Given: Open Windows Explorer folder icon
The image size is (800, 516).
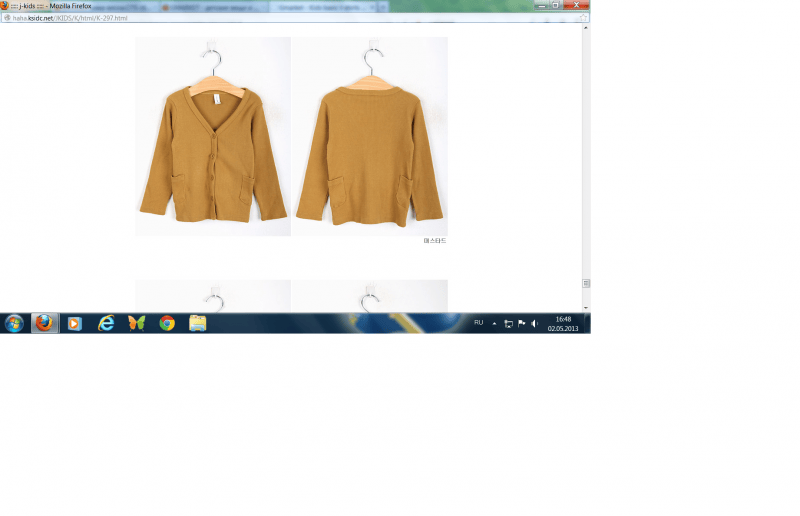Looking at the screenshot, I should 197,324.
